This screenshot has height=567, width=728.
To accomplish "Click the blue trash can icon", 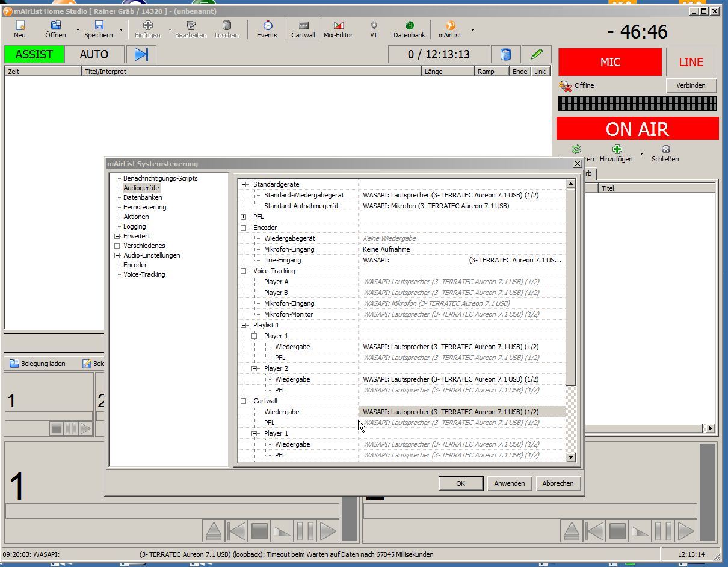I will [506, 54].
